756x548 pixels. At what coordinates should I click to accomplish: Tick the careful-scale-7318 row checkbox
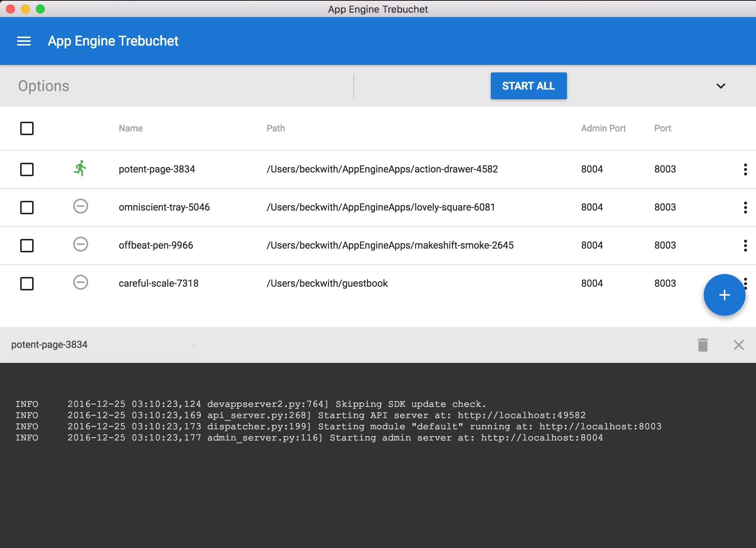[x=27, y=284]
